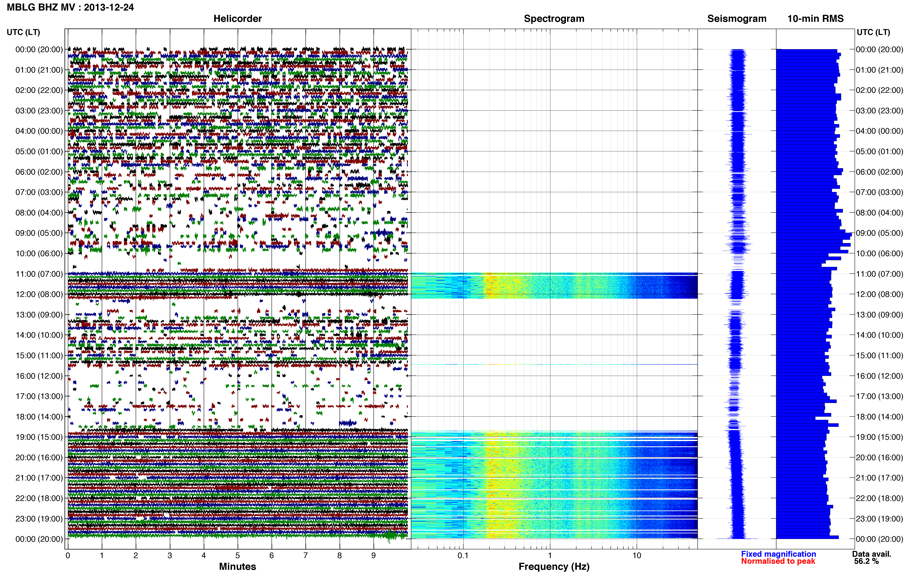The width and height of the screenshot is (924, 578).
Task: Click the left '15:00 (11:00)' time label
Action: coord(39,355)
